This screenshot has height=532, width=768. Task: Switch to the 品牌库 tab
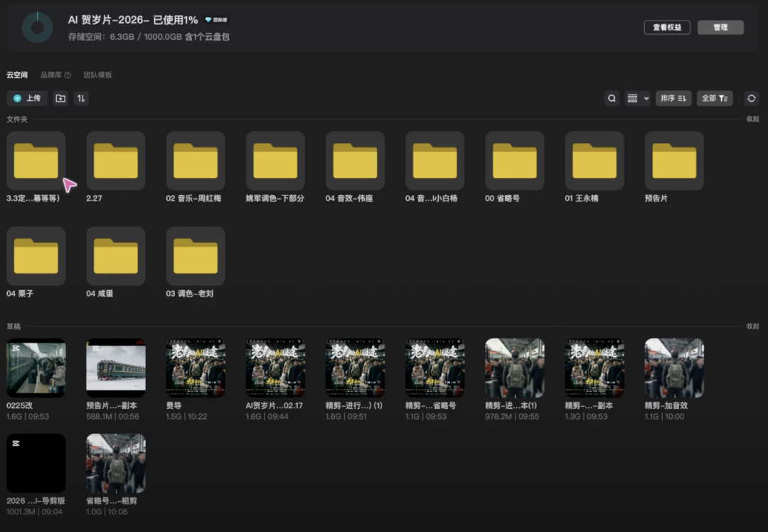[51, 75]
